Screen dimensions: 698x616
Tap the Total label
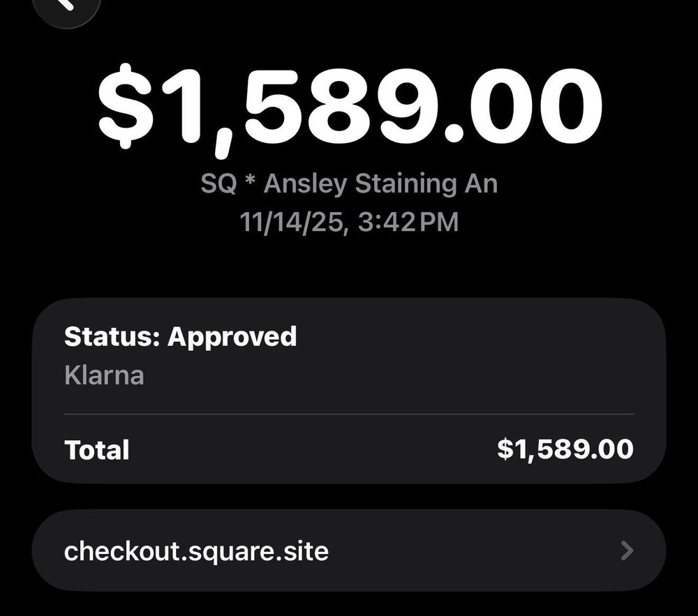pyautogui.click(x=96, y=449)
